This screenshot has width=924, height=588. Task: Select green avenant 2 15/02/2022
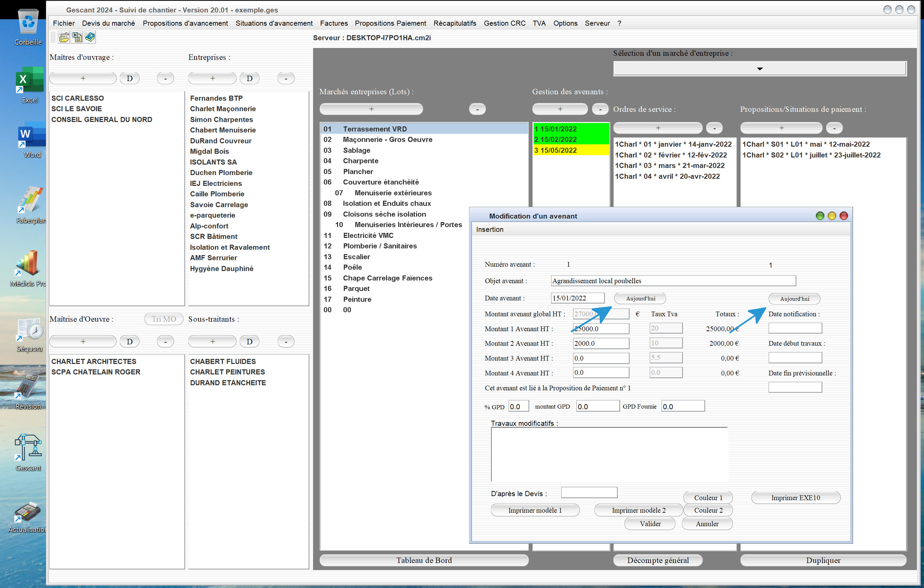click(x=571, y=140)
